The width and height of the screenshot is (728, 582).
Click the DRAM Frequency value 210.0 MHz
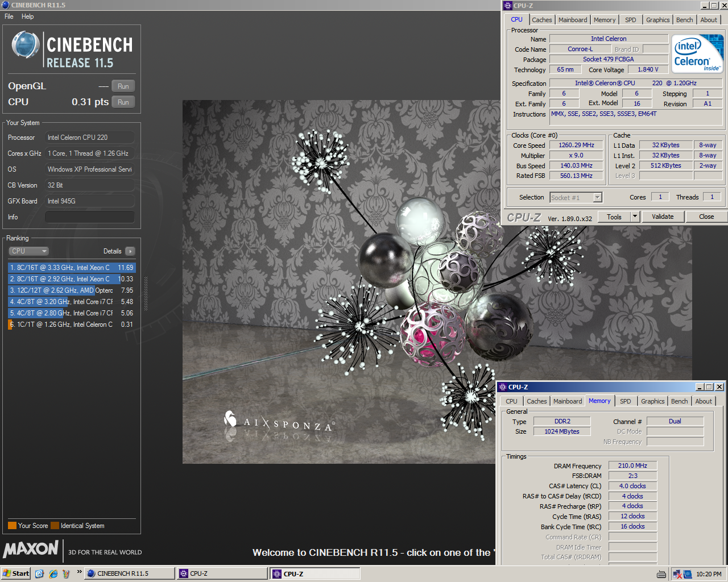[x=632, y=465]
